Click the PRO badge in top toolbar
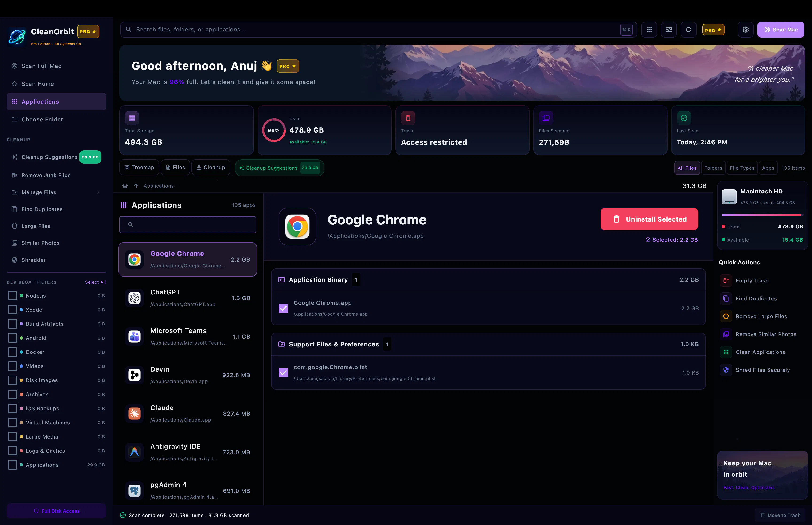812x525 pixels. tap(713, 30)
